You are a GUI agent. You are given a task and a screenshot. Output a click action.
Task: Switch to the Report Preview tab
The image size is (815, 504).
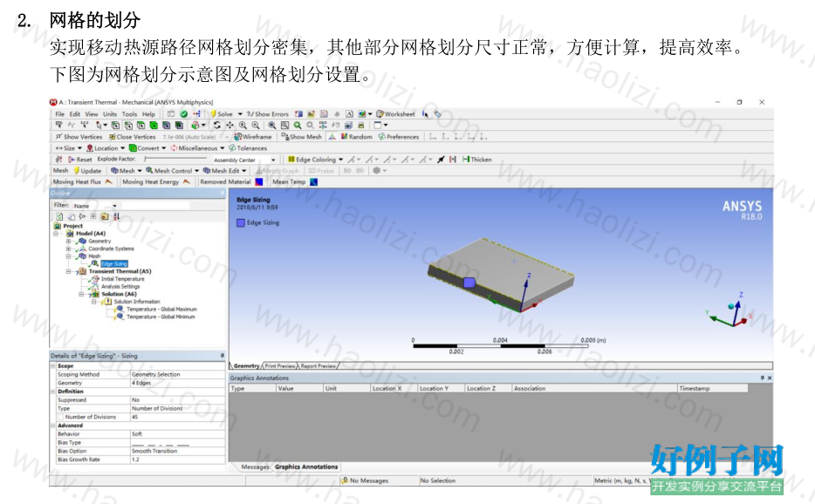(318, 365)
